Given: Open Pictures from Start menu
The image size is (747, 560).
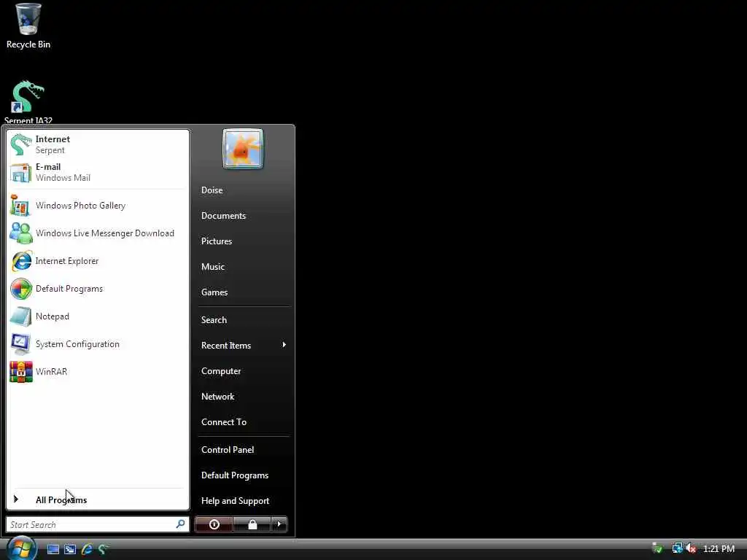Looking at the screenshot, I should 244,241.
